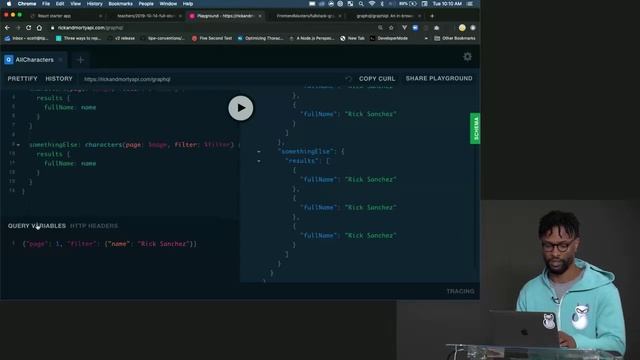Click zoom magnifier icon in address bar
Screen dimensions: 640x360
[x=380, y=28]
